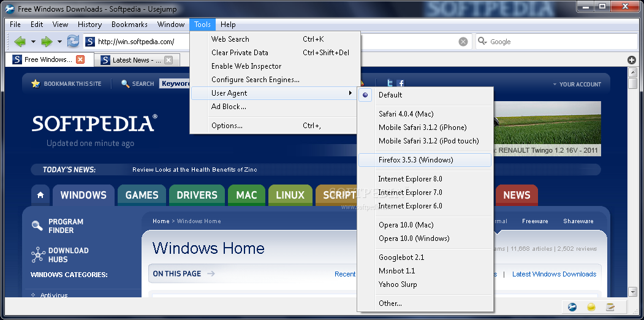The height and width of the screenshot is (320, 644).
Task: Choose Clear Private Data menu entry
Action: click(275, 53)
